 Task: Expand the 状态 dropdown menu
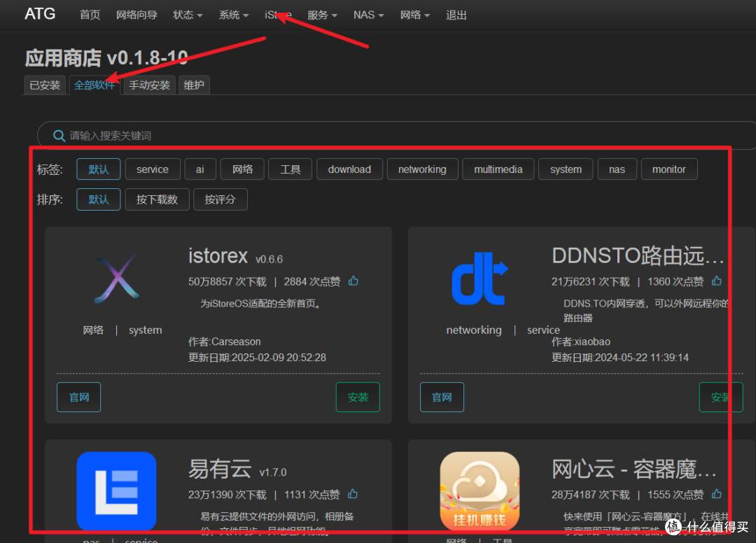click(x=188, y=15)
